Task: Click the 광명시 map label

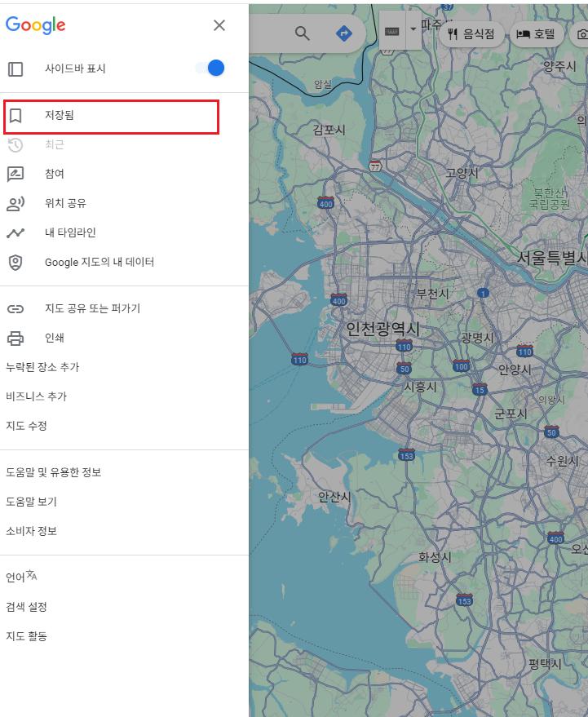Action: point(477,338)
